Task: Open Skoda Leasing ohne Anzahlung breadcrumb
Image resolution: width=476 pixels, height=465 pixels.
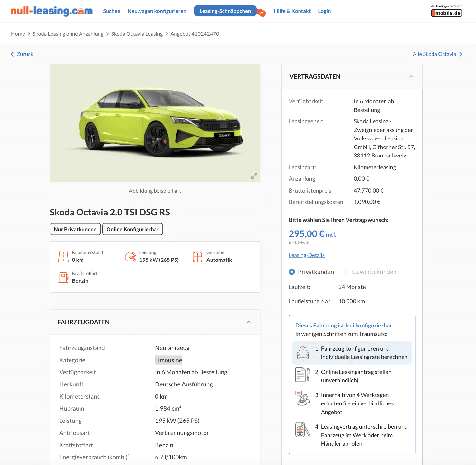Action: click(68, 34)
